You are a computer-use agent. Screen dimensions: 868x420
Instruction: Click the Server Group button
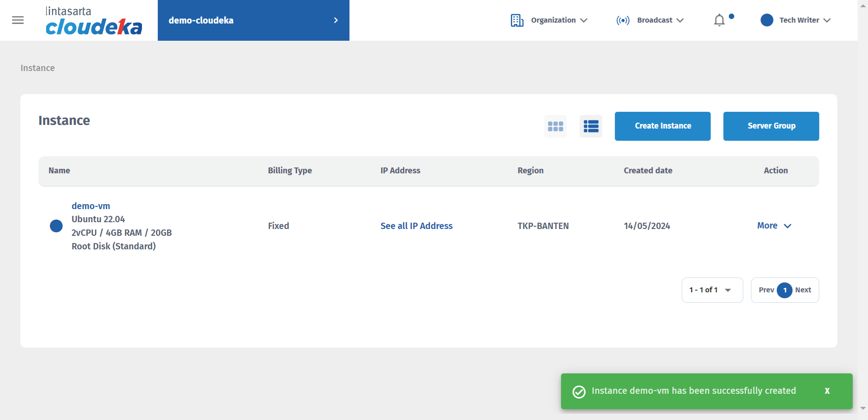pos(771,126)
